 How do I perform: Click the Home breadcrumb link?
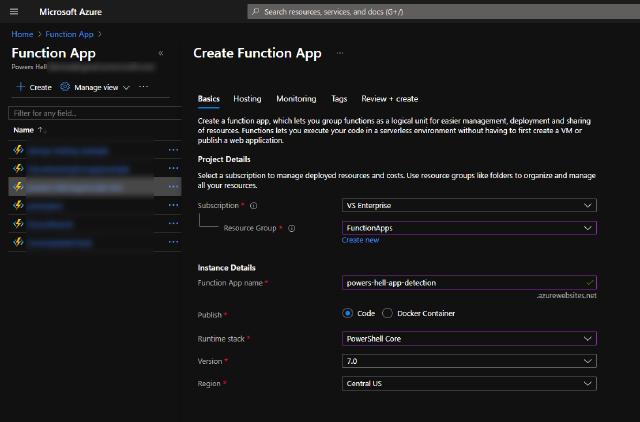(22, 34)
